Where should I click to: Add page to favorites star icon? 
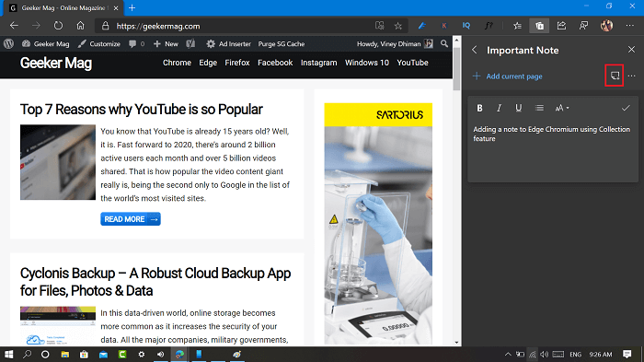398,26
